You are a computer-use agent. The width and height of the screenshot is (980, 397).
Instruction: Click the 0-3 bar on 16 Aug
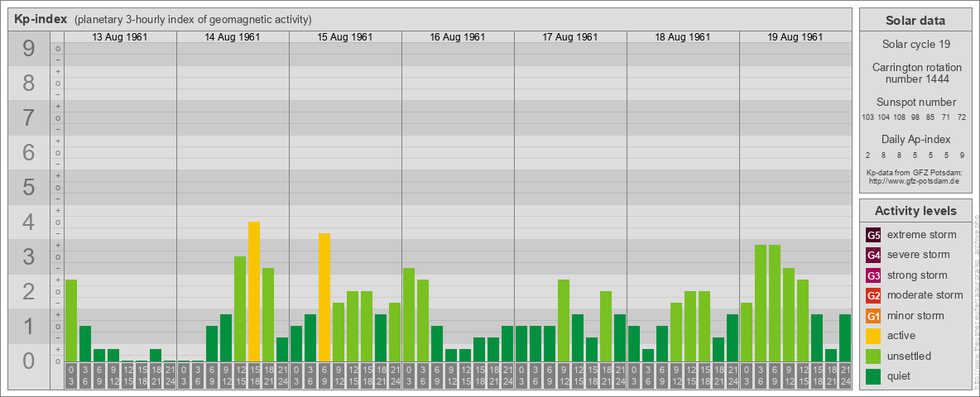409,314
